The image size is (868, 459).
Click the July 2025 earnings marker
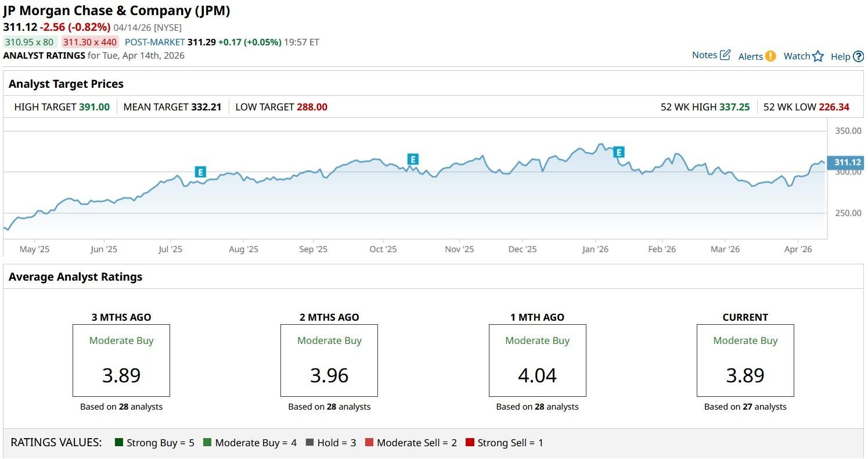(200, 172)
